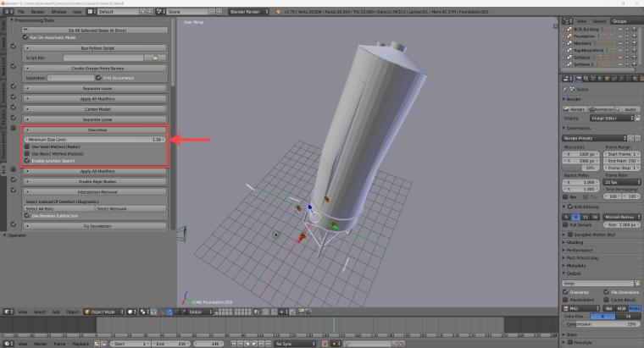Open the timeline editor type selector
The width and height of the screenshot is (644, 348).
[x=8, y=344]
